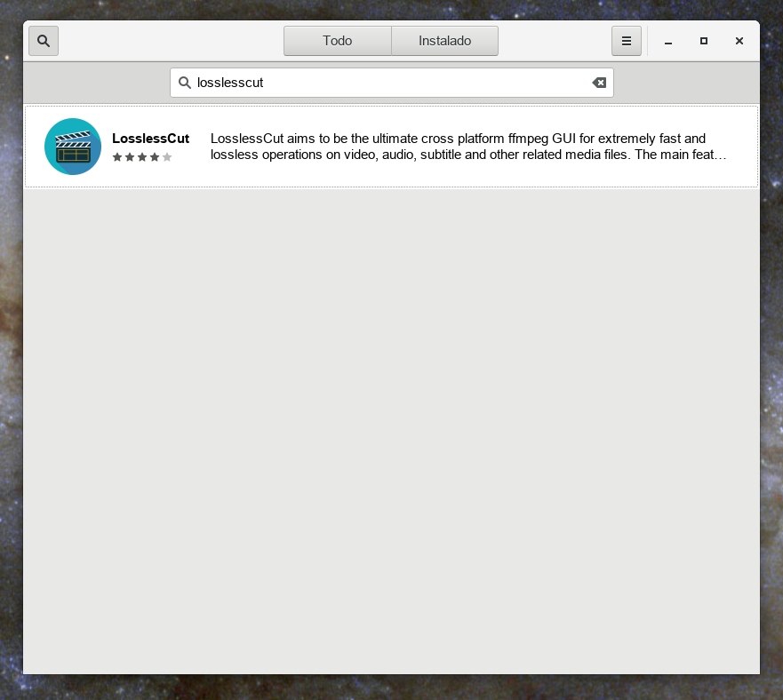The height and width of the screenshot is (700, 783).
Task: Click the LosslessCut description text
Action: [468, 147]
